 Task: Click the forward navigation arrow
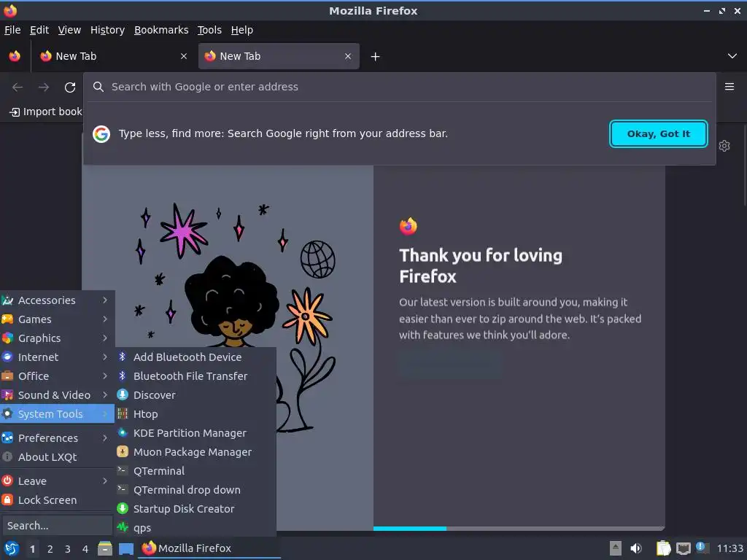coord(44,87)
